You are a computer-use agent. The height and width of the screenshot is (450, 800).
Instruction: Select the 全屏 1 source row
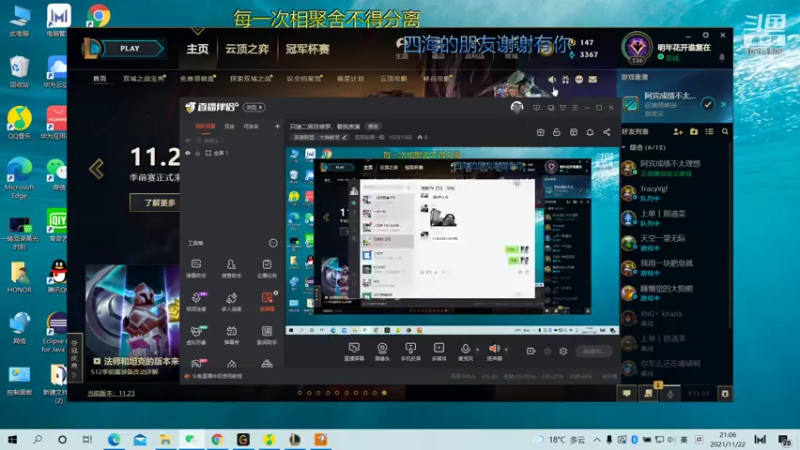pyautogui.click(x=232, y=153)
